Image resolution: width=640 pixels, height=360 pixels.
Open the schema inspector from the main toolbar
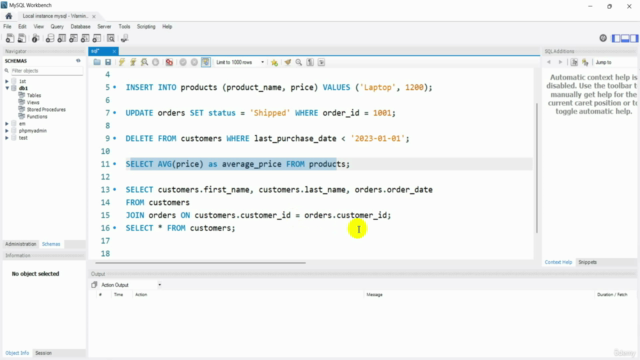(36, 38)
